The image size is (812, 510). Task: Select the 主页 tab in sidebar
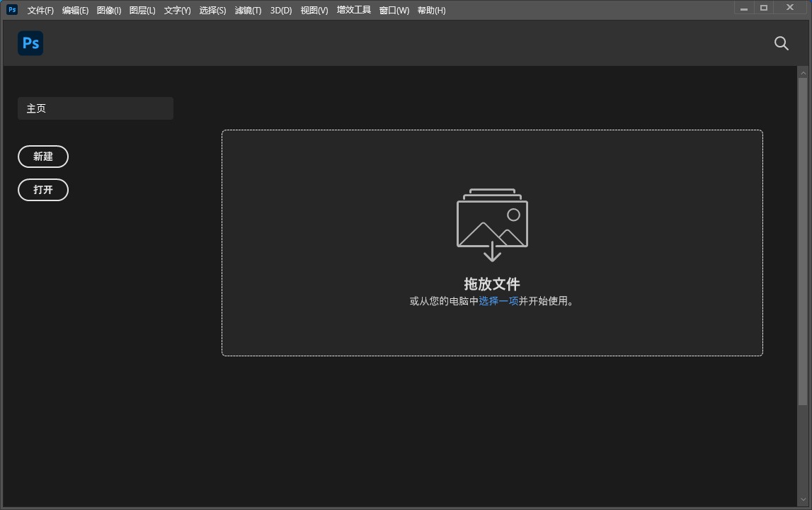pos(96,108)
